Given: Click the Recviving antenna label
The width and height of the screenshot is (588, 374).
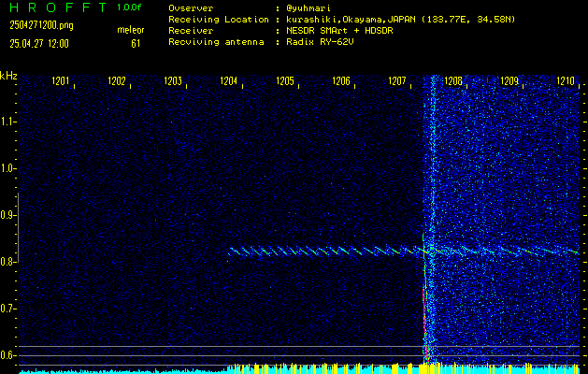Looking at the screenshot, I should [216, 42].
